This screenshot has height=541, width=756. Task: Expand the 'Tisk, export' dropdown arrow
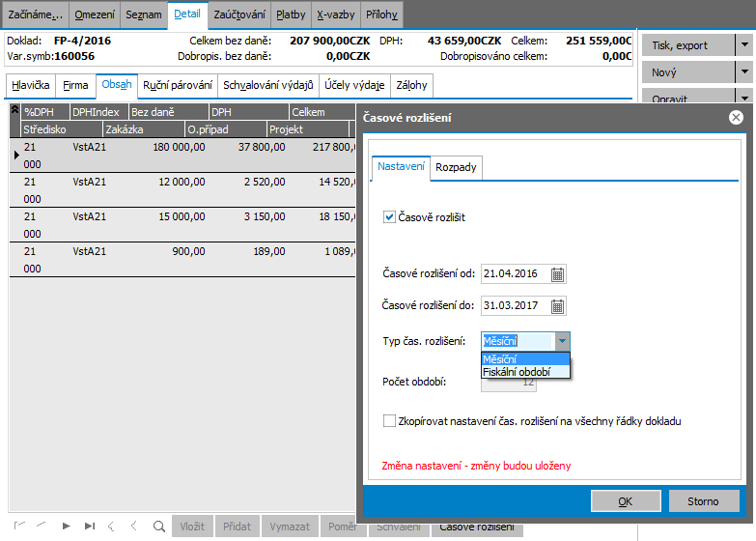[743, 45]
